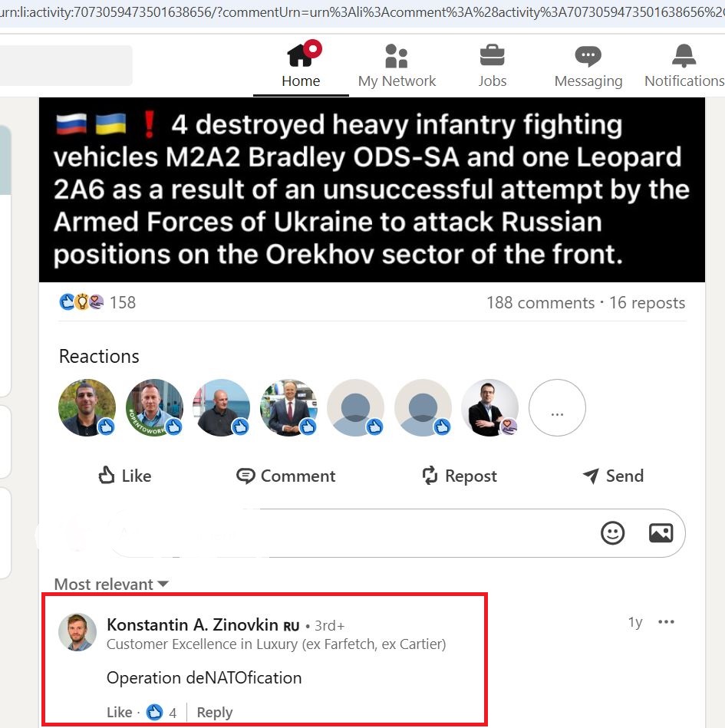The image size is (725, 728).
Task: Open Konstantin A. Zinovkin's profile picture
Action: pyautogui.click(x=77, y=632)
